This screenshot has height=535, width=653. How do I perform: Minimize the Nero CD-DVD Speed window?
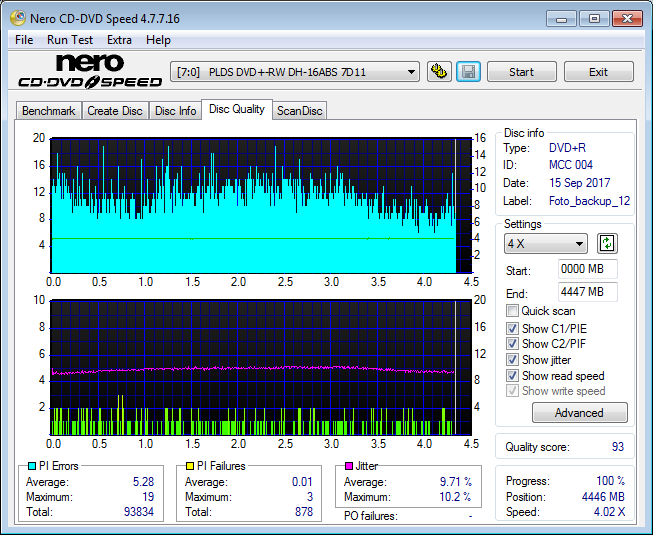click(x=561, y=19)
